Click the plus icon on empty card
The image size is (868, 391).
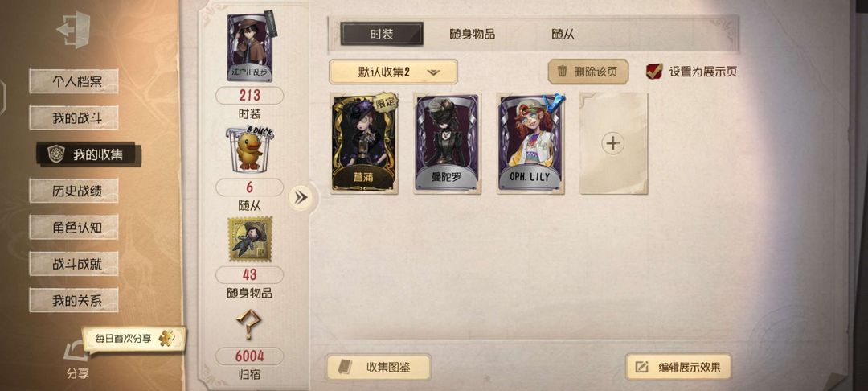tap(612, 143)
